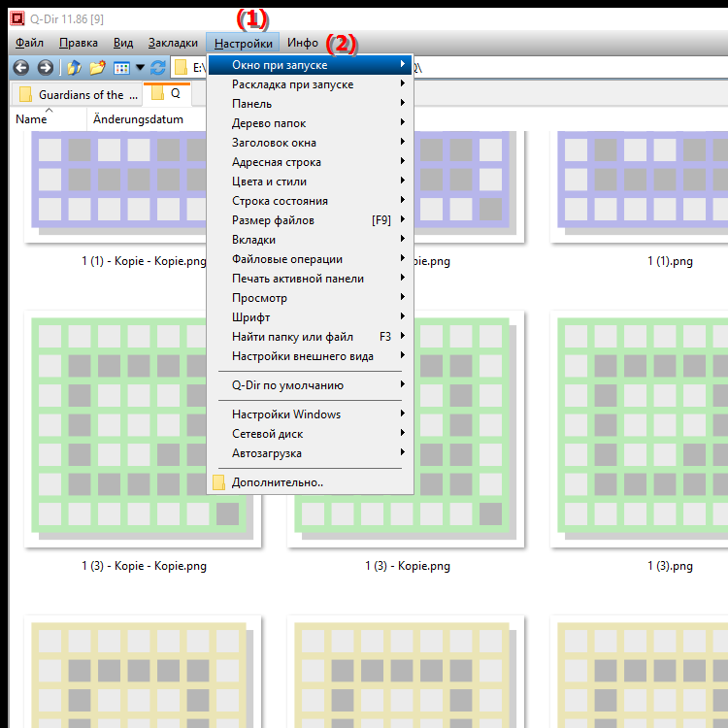Expand the view mode dropdown arrow
This screenshot has width=728, height=728.
point(140,68)
